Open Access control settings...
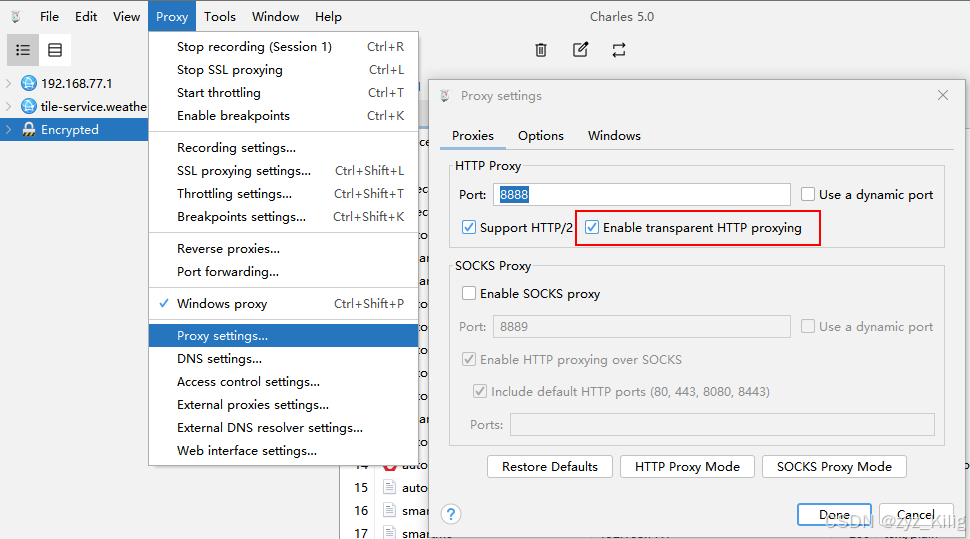 pyautogui.click(x=283, y=382)
